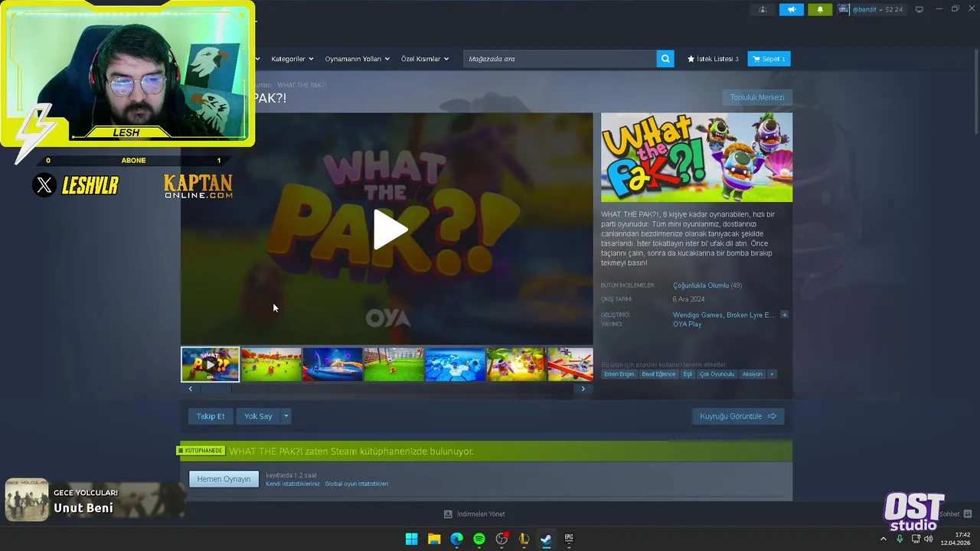The image size is (980, 551).
Task: Select the Eşli tag
Action: [x=688, y=374]
